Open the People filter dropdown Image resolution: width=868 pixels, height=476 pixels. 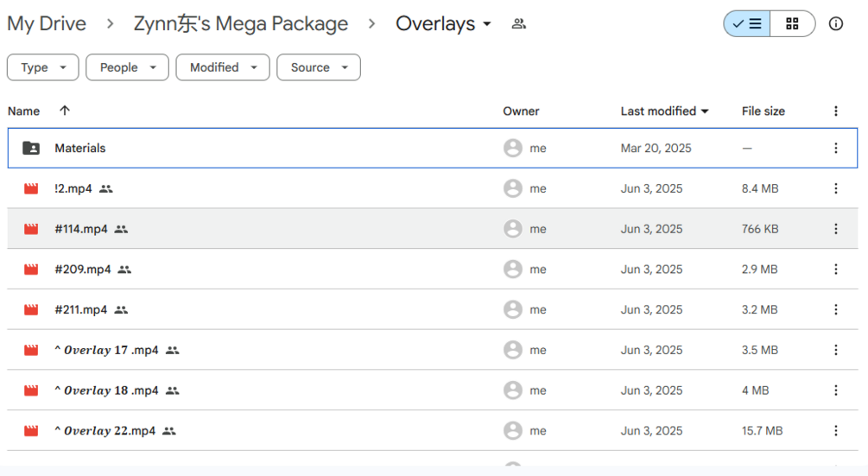coord(127,67)
